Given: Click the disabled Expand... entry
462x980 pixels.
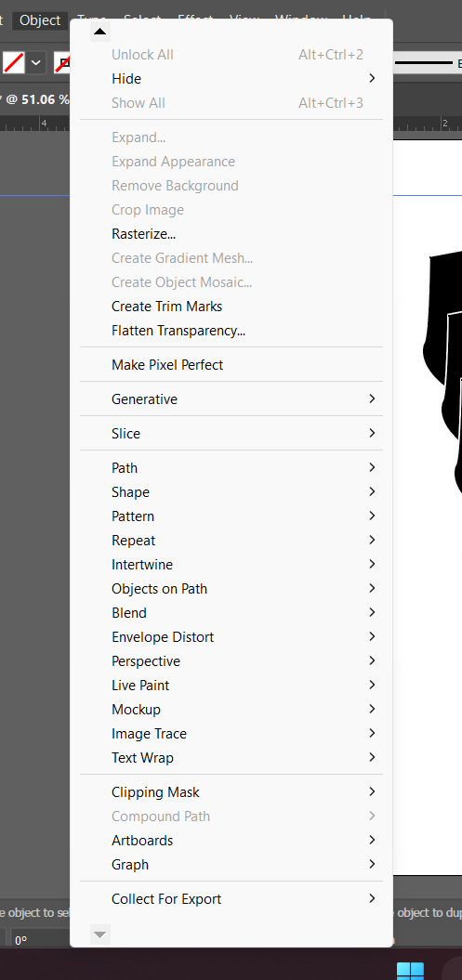Looking at the screenshot, I should click(231, 137).
